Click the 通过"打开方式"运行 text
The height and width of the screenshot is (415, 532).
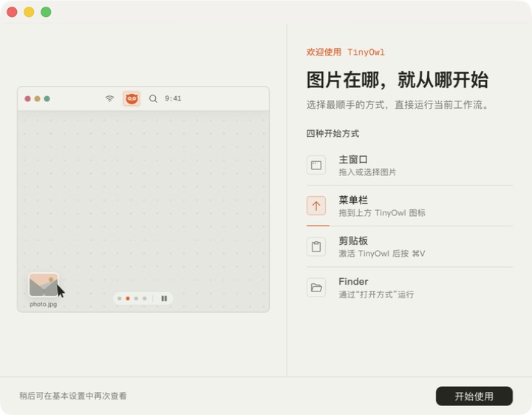376,294
